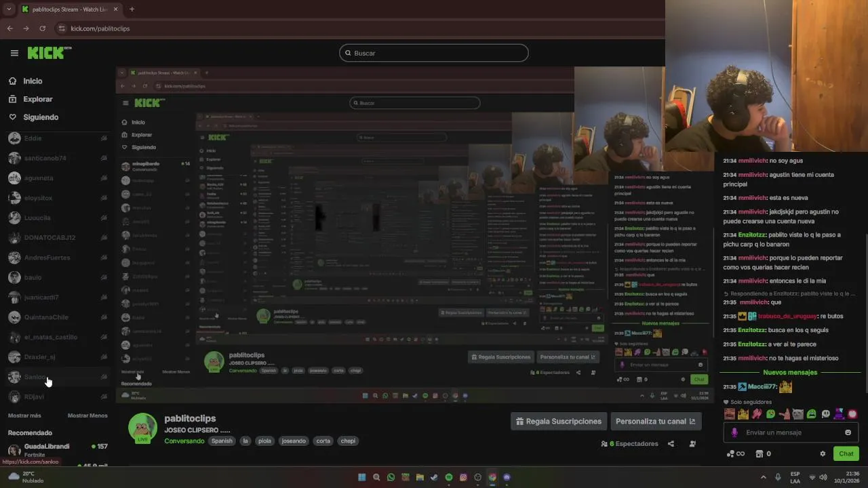This screenshot has height=488, width=868.
Task: Open juanicardi7 in the following list
Action: click(58, 297)
